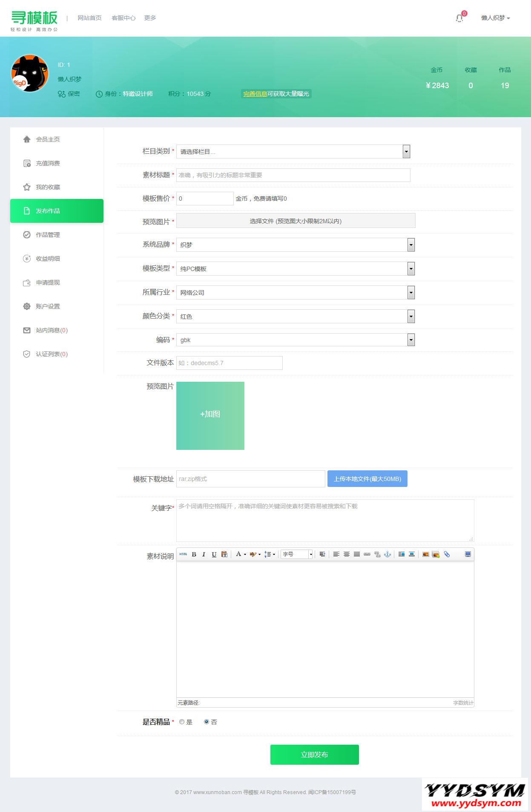The width and height of the screenshot is (531, 812).
Task: Go to 账户设置 in the sidebar
Action: 48,306
